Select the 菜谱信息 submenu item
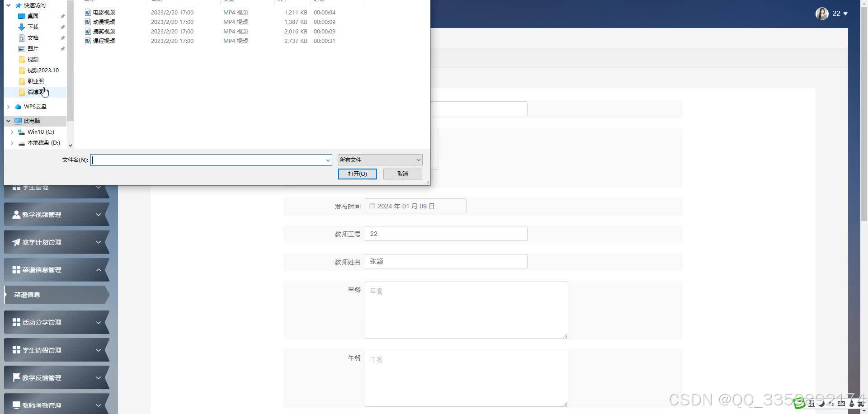This screenshot has width=868, height=414. (27, 294)
